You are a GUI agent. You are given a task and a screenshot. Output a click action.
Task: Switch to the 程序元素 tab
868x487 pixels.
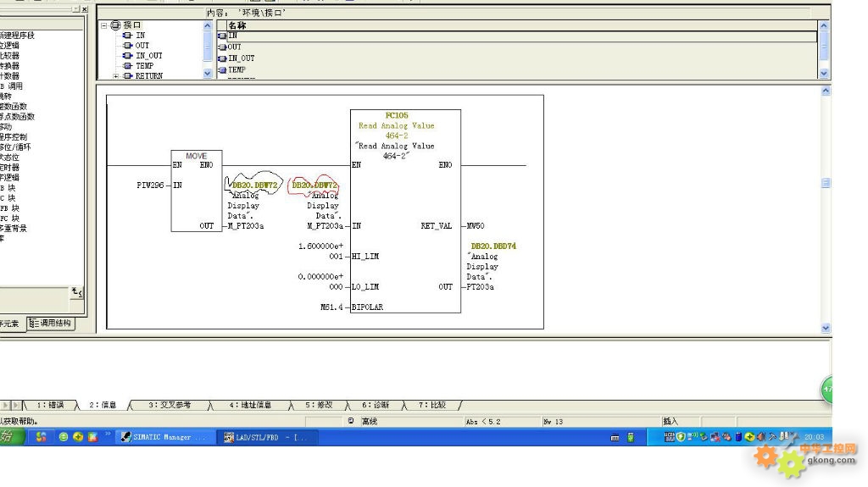[x=12, y=324]
